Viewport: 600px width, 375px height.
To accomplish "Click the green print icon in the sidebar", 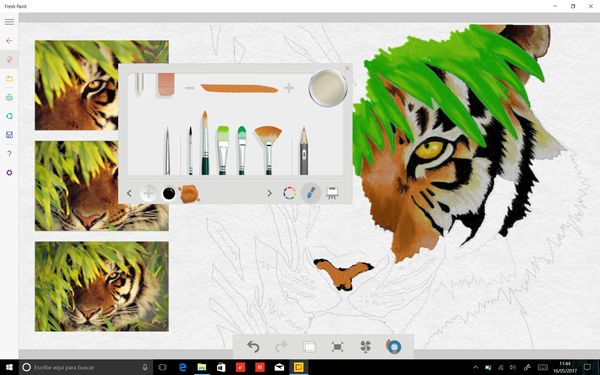I will [9, 97].
